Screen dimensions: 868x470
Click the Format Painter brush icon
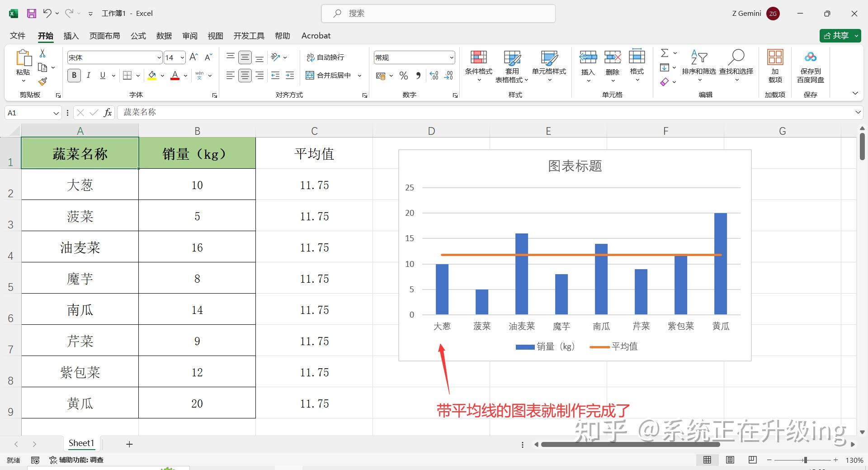click(x=42, y=81)
